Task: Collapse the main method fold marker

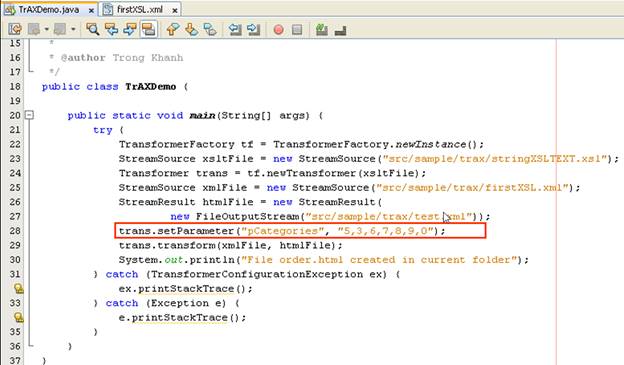Action: (29, 115)
